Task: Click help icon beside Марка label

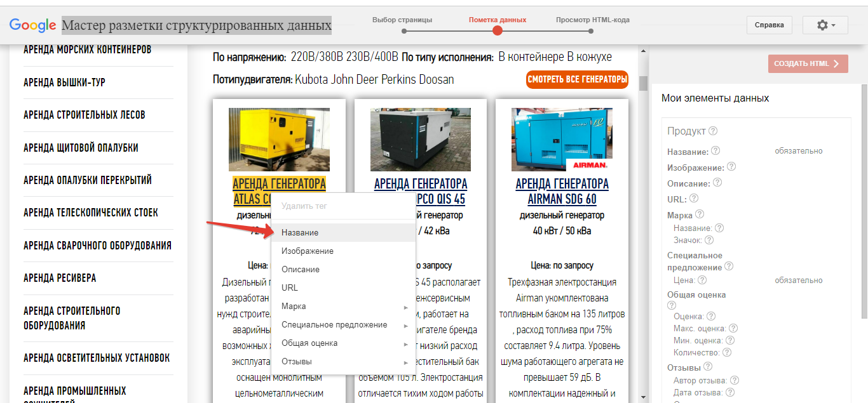Action: pos(700,215)
